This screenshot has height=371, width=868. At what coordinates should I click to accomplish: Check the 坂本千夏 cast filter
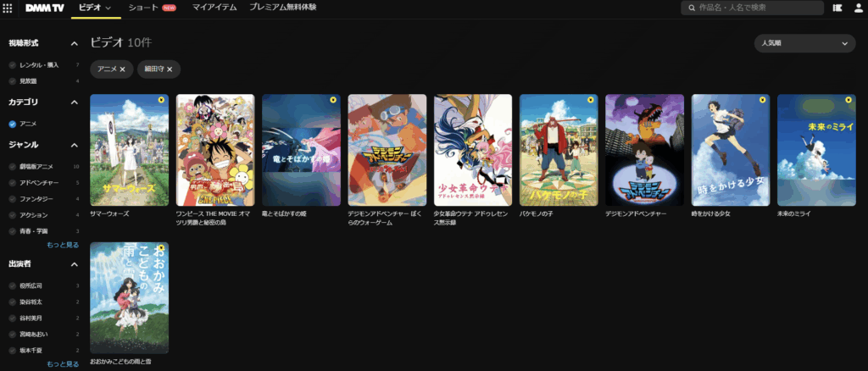(12, 351)
